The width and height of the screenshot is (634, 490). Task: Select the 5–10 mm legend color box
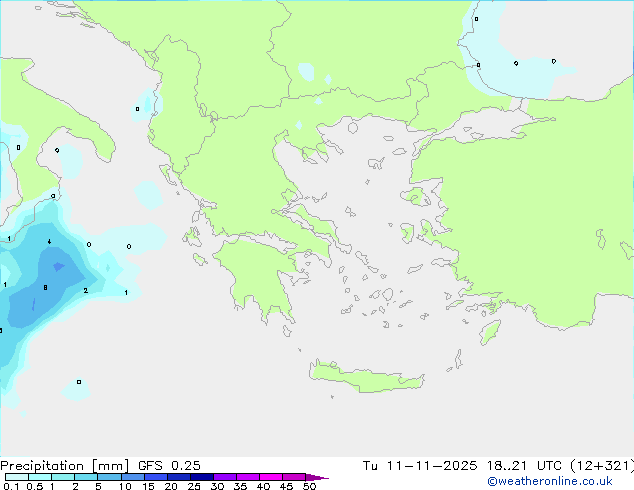coord(110,477)
